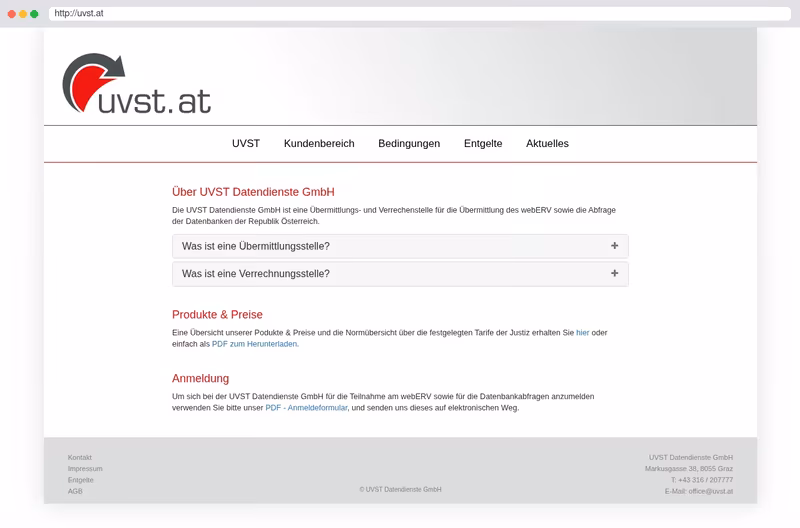Follow the 'hier' link for Produkte & Preise
800x528 pixels.
click(582, 333)
